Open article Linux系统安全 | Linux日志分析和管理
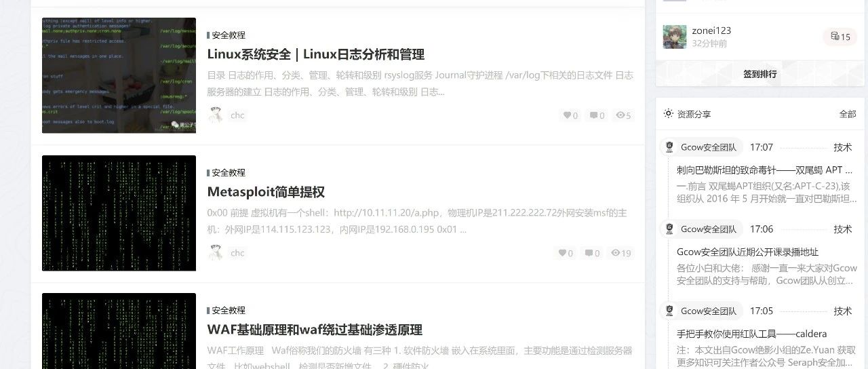Image resolution: width=868 pixels, height=369 pixels. [315, 54]
